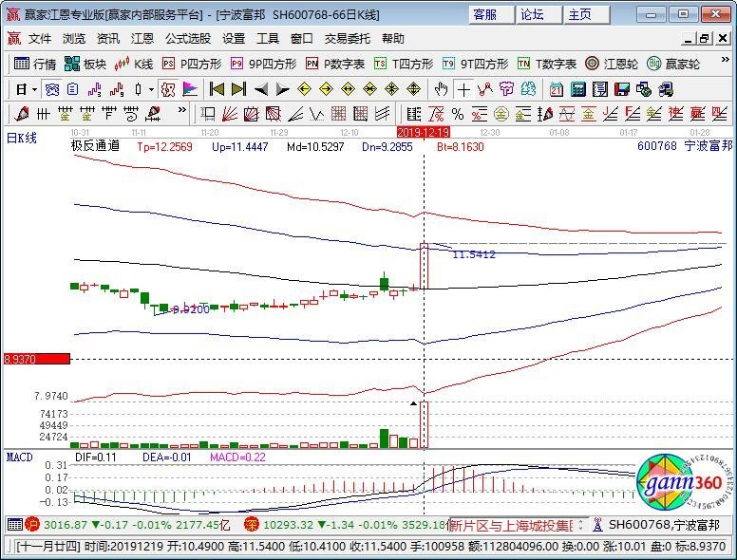Click the floppy disk save icon

click(x=622, y=89)
